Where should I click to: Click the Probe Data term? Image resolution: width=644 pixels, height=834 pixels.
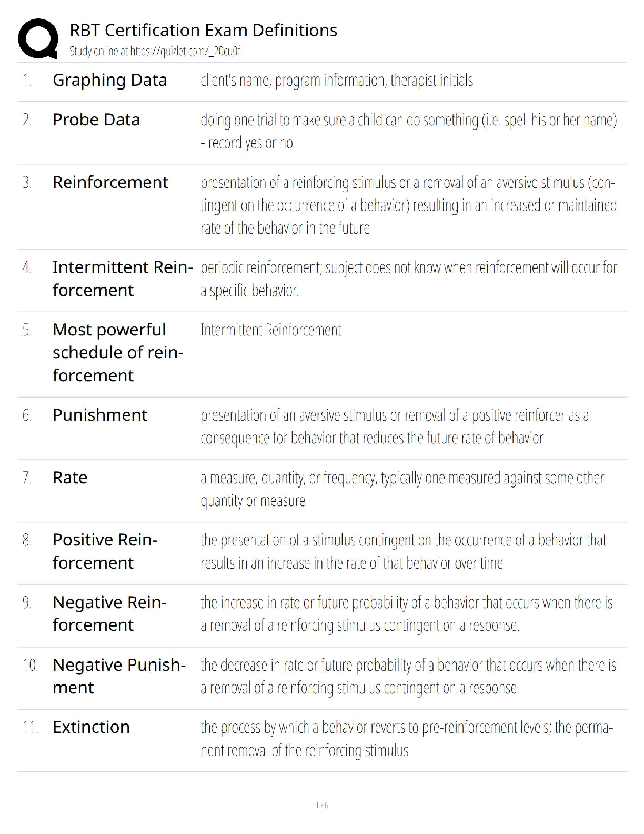tap(96, 120)
